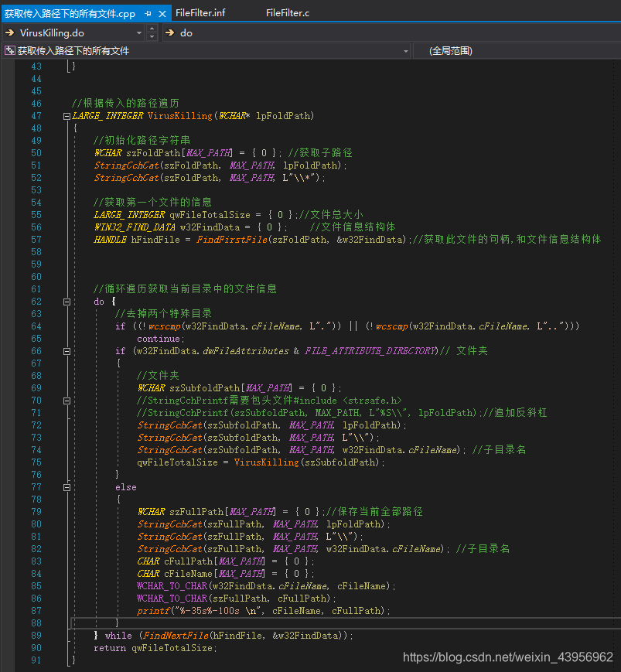The image size is (621, 672).
Task: Click FindNextFile call on line 89
Action: tap(176, 636)
